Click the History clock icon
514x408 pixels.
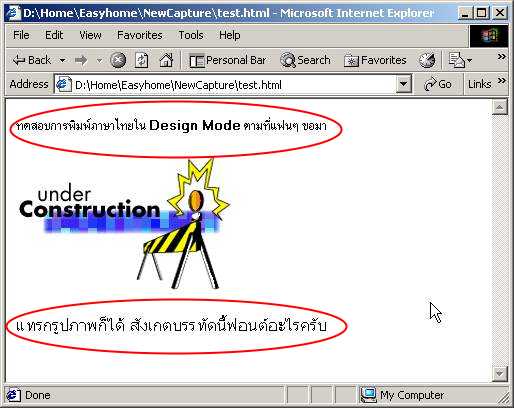pos(427,60)
